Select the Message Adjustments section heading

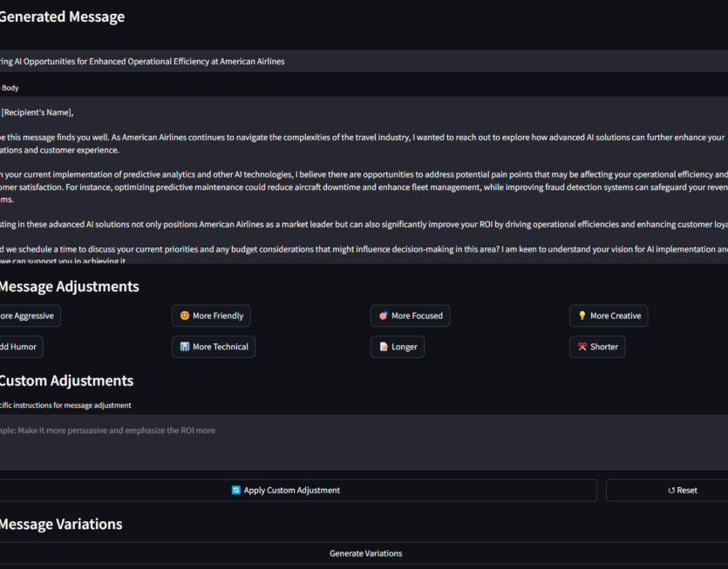point(68,287)
